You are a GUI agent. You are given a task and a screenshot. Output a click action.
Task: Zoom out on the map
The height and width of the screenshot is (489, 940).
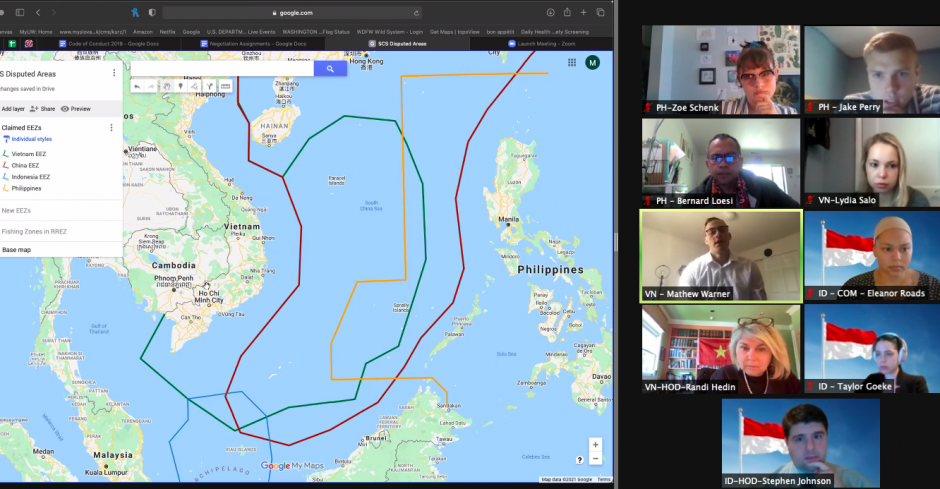595,459
